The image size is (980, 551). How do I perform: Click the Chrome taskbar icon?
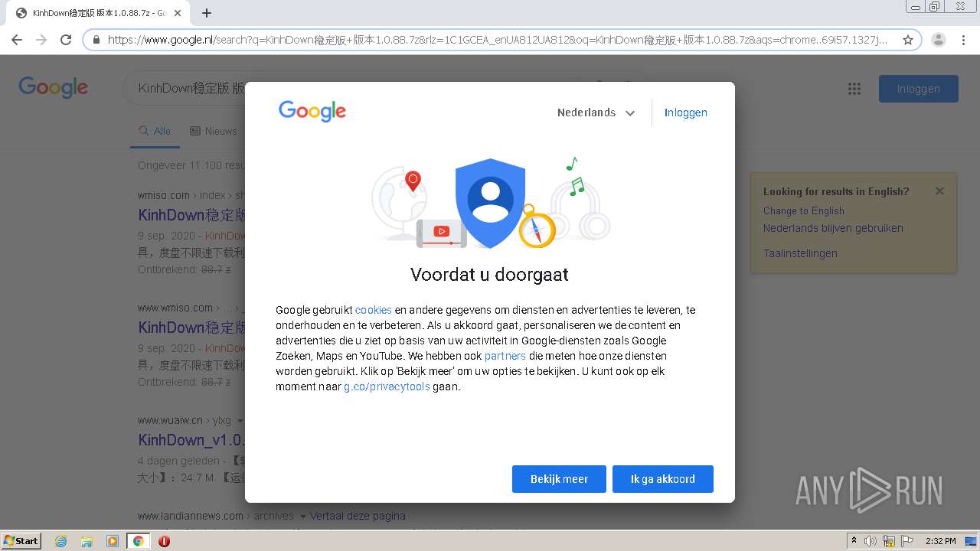[x=139, y=541]
